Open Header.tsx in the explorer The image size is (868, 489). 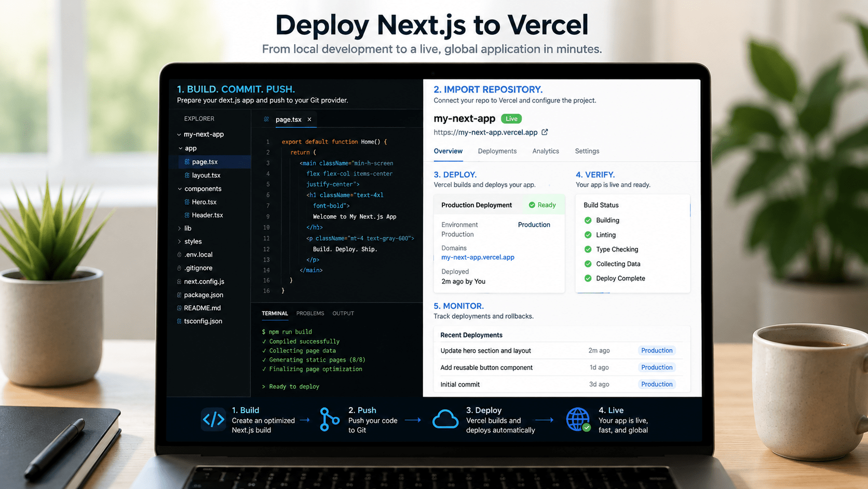[207, 215]
